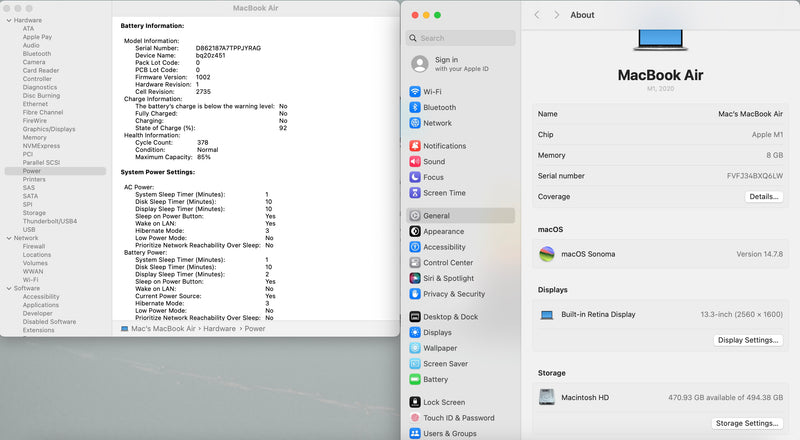This screenshot has width=800, height=440.
Task: Click the coverage Details… button
Action: coord(763,197)
